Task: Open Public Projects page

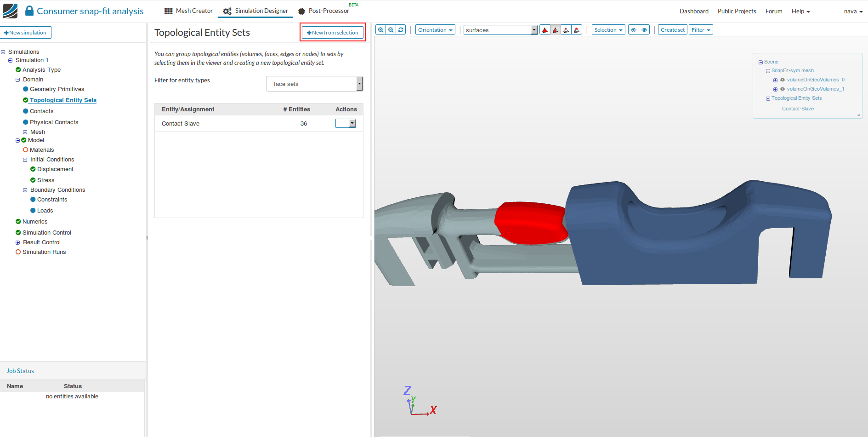Action: (x=737, y=11)
